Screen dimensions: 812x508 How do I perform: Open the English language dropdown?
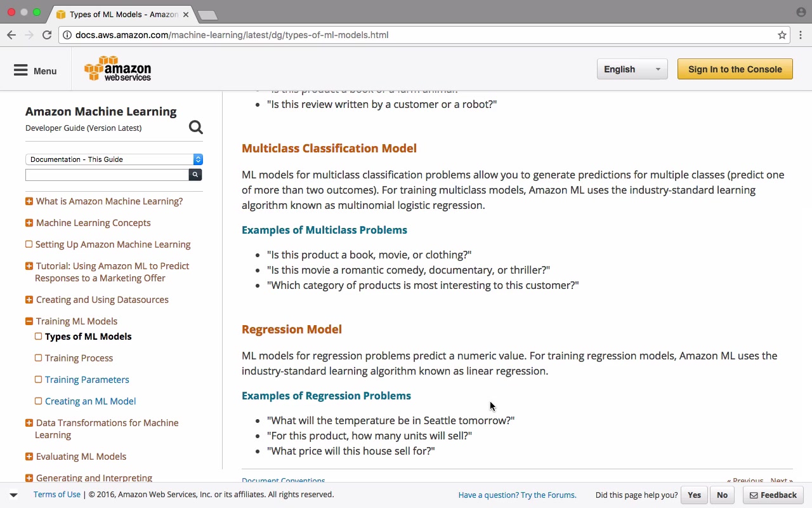[632, 69]
